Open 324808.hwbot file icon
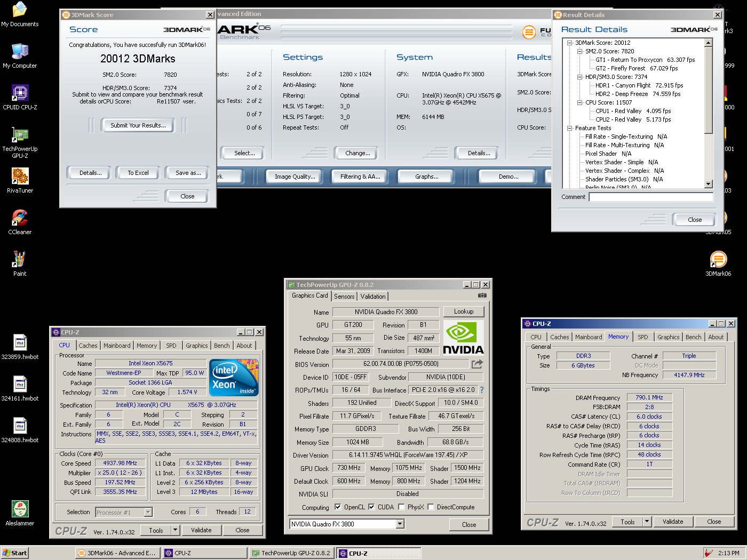This screenshot has width=747, height=560. [x=20, y=430]
